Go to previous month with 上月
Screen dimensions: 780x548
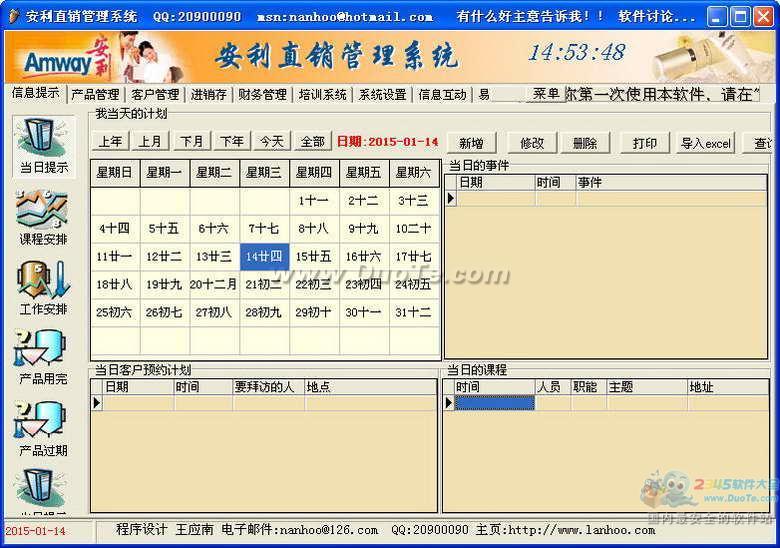coord(150,142)
